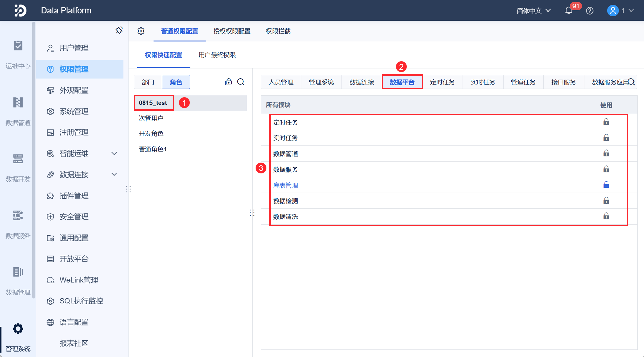Open 数据管理 in the left rail
The image size is (644, 357).
[x=18, y=281]
